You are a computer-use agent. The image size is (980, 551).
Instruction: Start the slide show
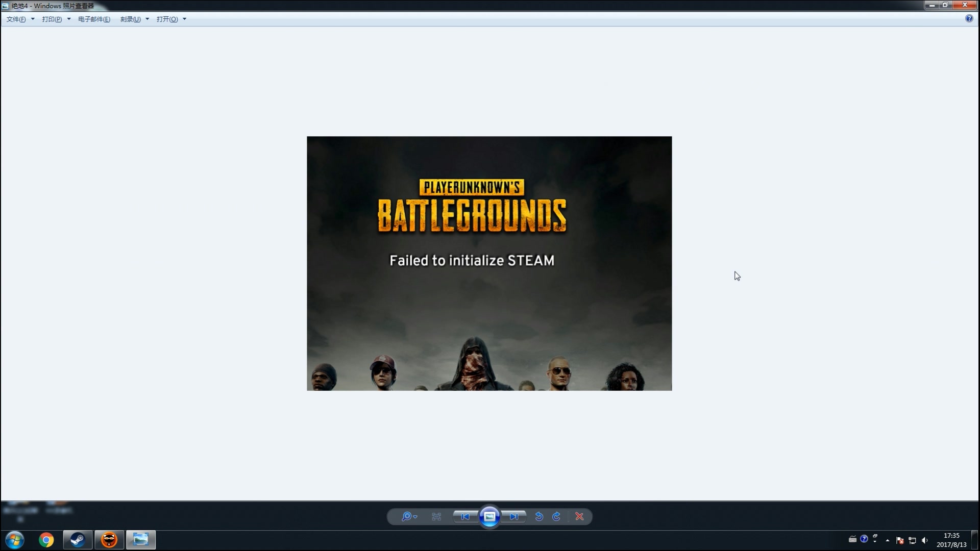coord(489,517)
